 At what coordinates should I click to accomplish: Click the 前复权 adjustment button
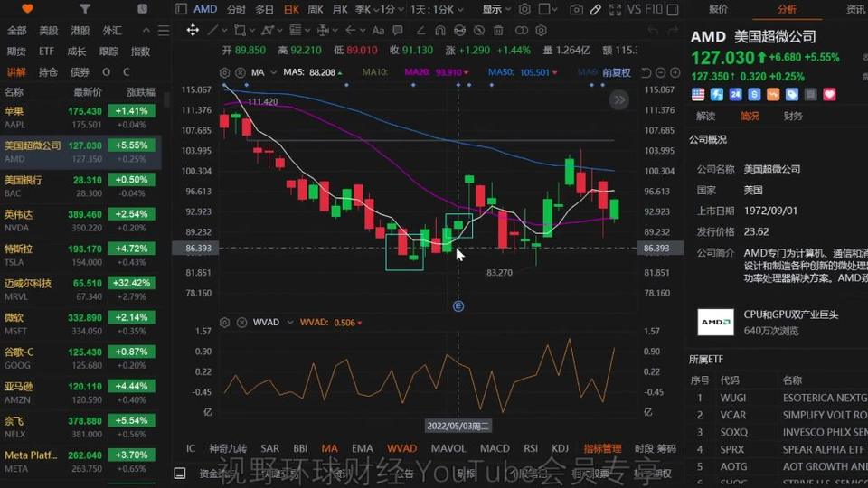(x=617, y=72)
